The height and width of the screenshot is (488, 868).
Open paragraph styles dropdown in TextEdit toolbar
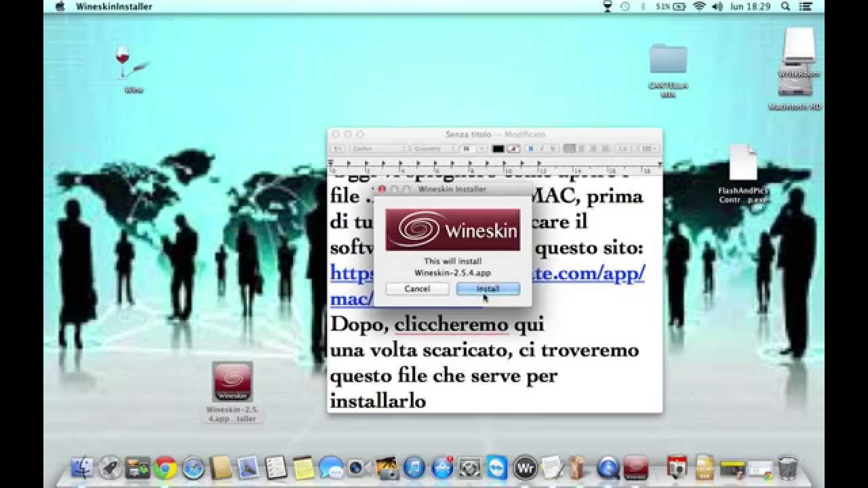coord(338,148)
